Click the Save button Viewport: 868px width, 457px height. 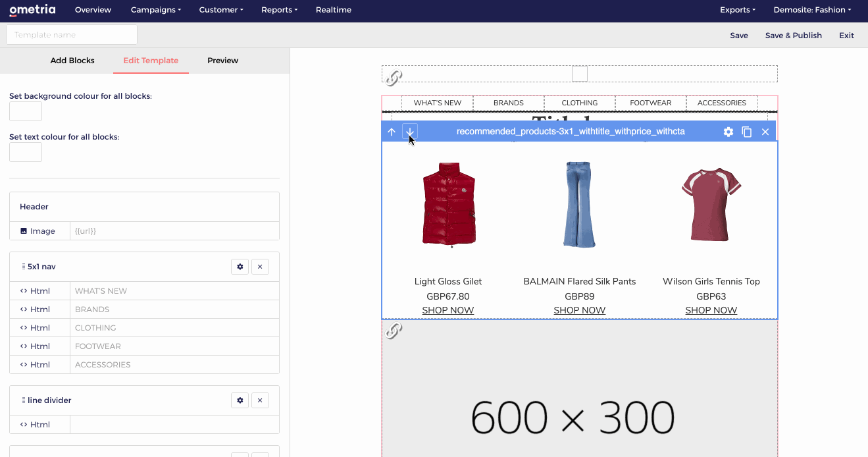pos(739,36)
